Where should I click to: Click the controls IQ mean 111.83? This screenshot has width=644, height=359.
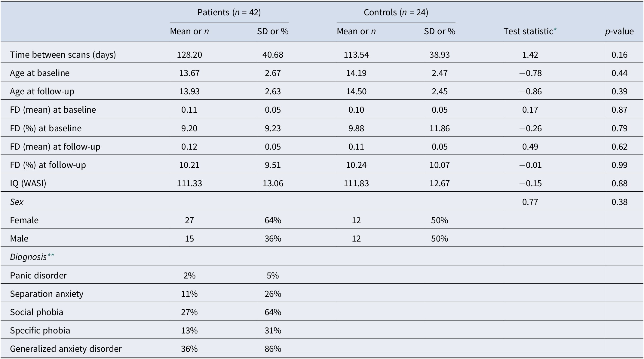pyautogui.click(x=356, y=183)
